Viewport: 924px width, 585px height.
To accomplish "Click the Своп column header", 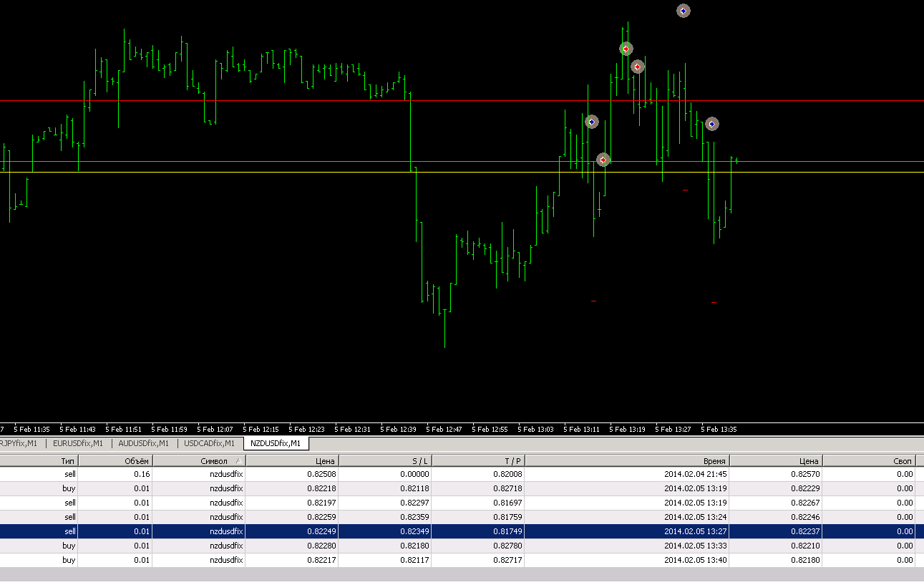I will tap(869, 461).
